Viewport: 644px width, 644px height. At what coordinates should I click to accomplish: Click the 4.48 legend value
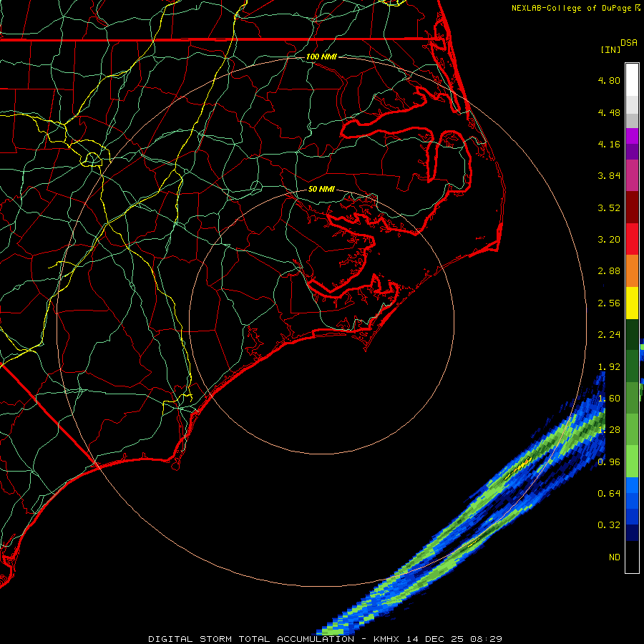click(609, 112)
